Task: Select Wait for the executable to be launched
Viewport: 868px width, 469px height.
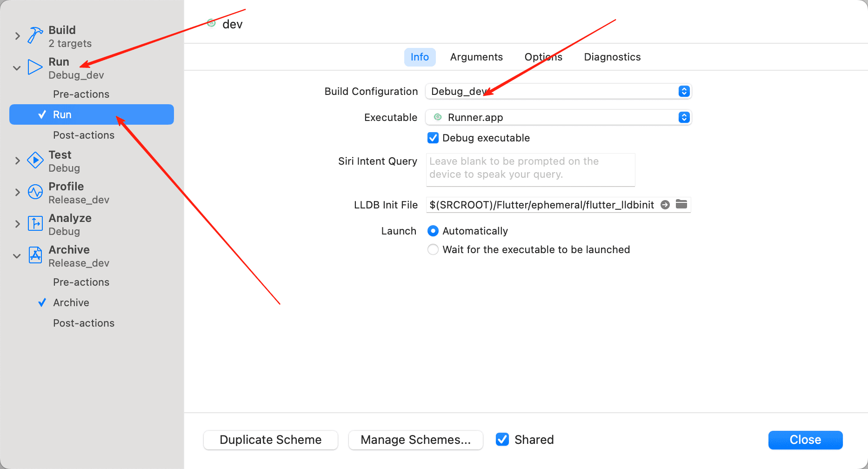Action: pos(433,249)
